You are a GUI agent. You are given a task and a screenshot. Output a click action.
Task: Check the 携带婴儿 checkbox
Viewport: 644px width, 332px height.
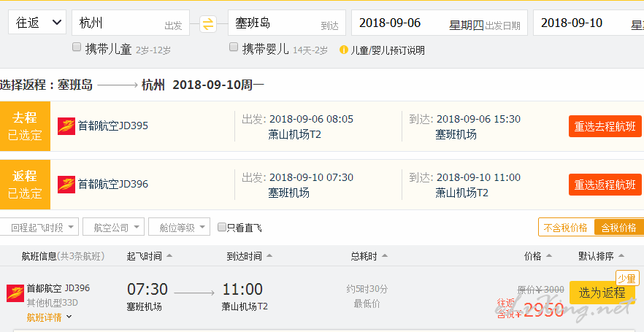point(234,47)
